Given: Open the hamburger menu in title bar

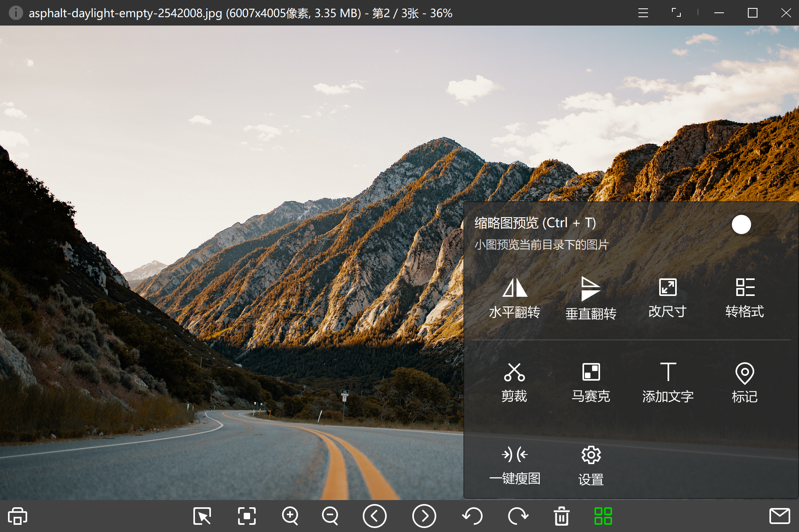Looking at the screenshot, I should pyautogui.click(x=643, y=13).
